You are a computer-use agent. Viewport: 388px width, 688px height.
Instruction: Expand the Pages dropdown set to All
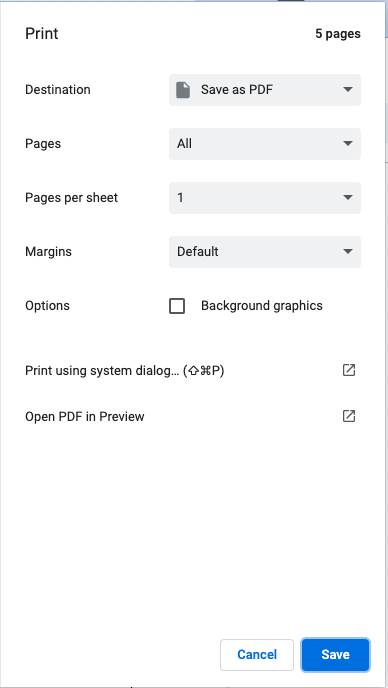coord(265,144)
